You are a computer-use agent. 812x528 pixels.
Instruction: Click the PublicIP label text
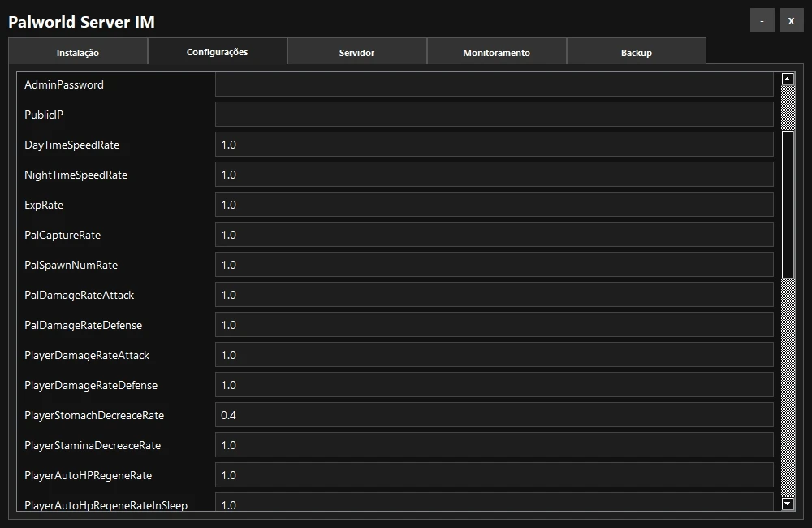pos(44,115)
